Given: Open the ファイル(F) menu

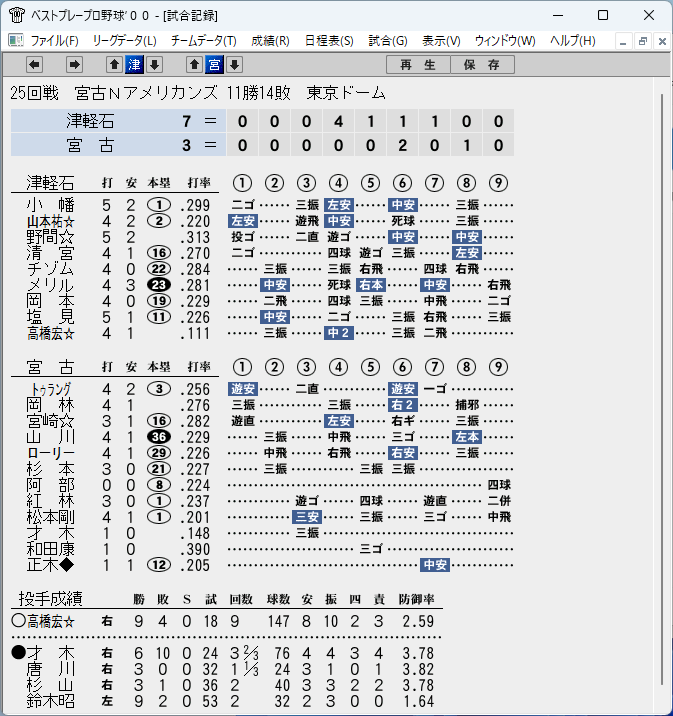Looking at the screenshot, I should [54, 41].
